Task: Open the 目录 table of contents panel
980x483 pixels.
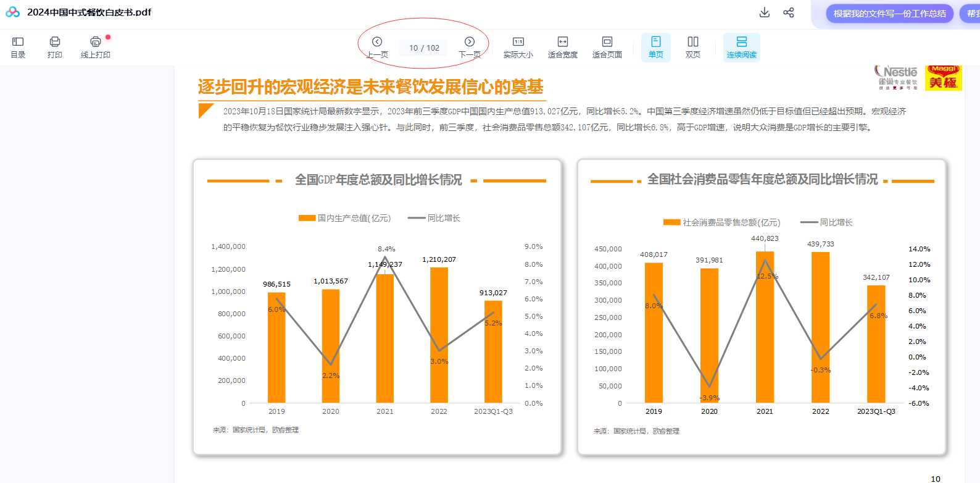Action: point(18,47)
